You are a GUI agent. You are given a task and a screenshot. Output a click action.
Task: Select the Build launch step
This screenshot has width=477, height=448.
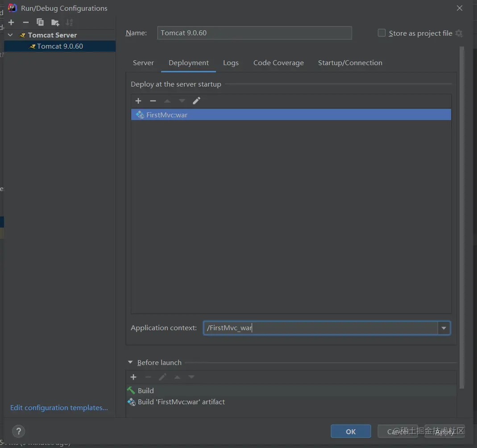point(291,390)
